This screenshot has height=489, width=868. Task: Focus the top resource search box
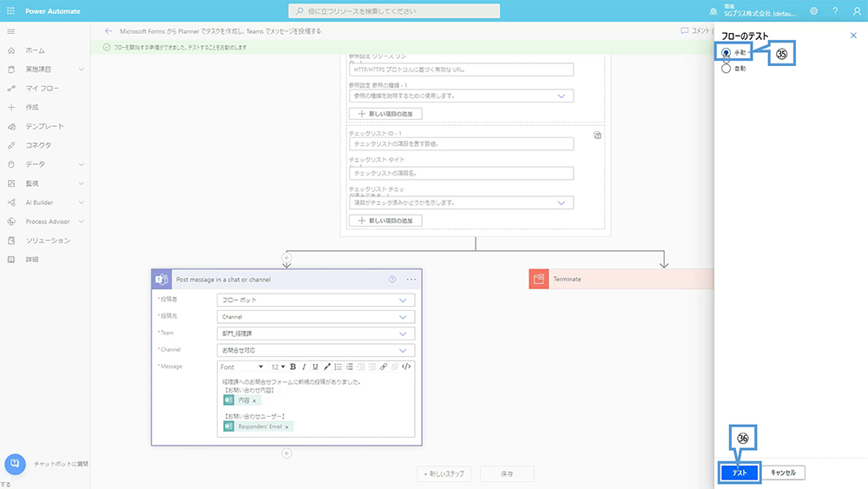coord(394,11)
